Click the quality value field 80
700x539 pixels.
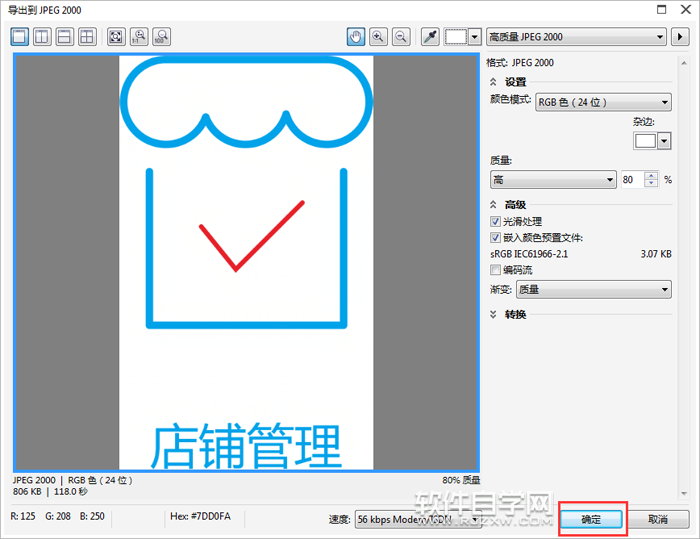[x=632, y=180]
